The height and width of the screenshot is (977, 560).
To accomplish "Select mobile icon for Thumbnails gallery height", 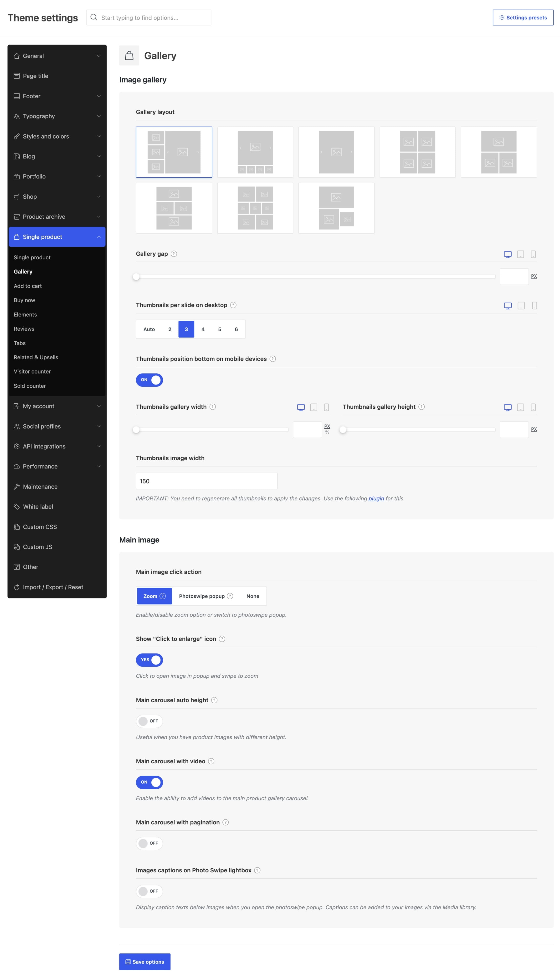I will click(534, 407).
